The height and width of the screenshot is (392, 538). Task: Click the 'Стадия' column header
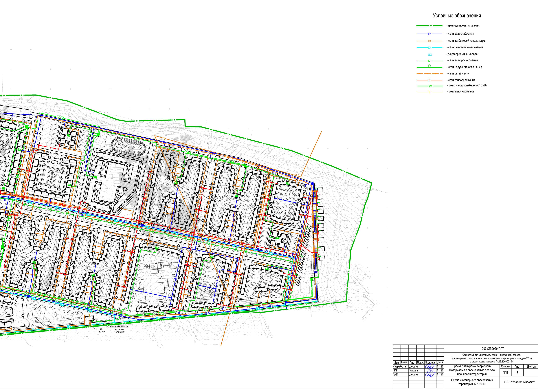coord(505,366)
